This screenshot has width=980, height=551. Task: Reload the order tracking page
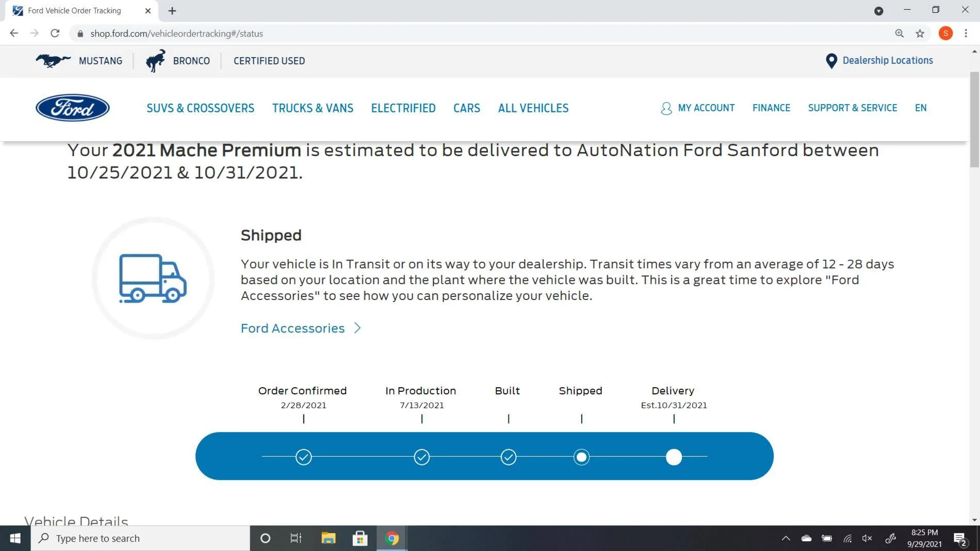coord(55,34)
